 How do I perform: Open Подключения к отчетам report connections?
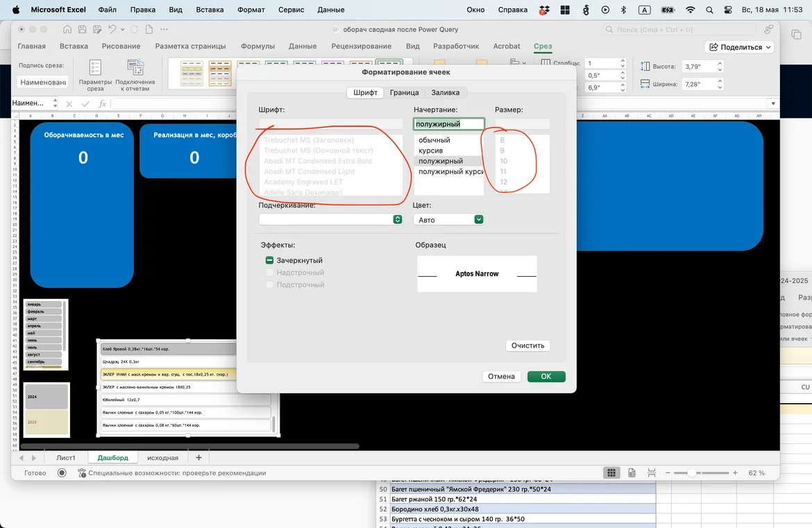[x=135, y=75]
